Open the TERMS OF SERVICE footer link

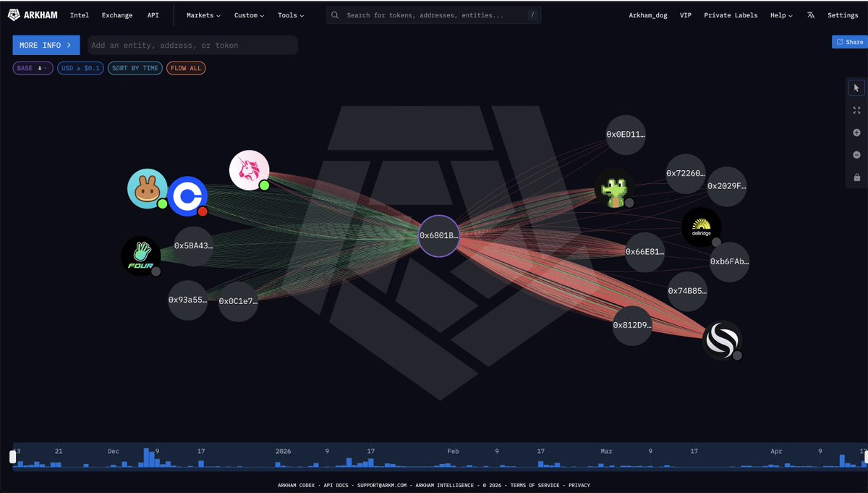536,485
